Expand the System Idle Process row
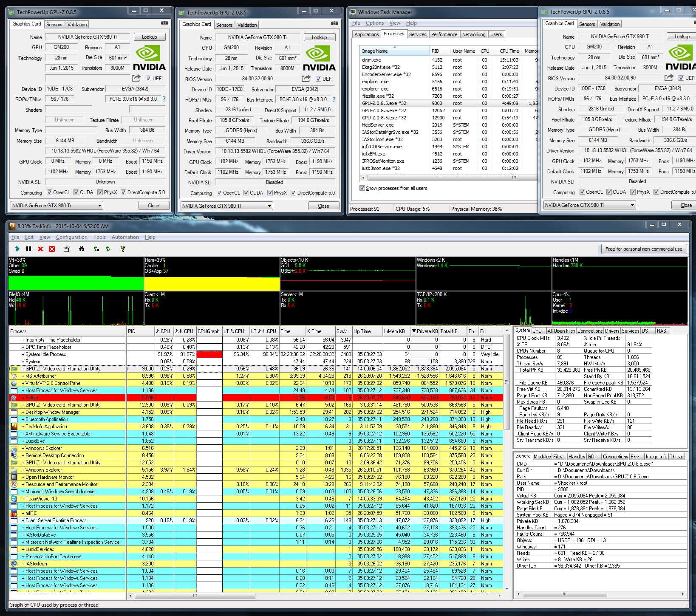This screenshot has width=696, height=616. tap(23, 354)
